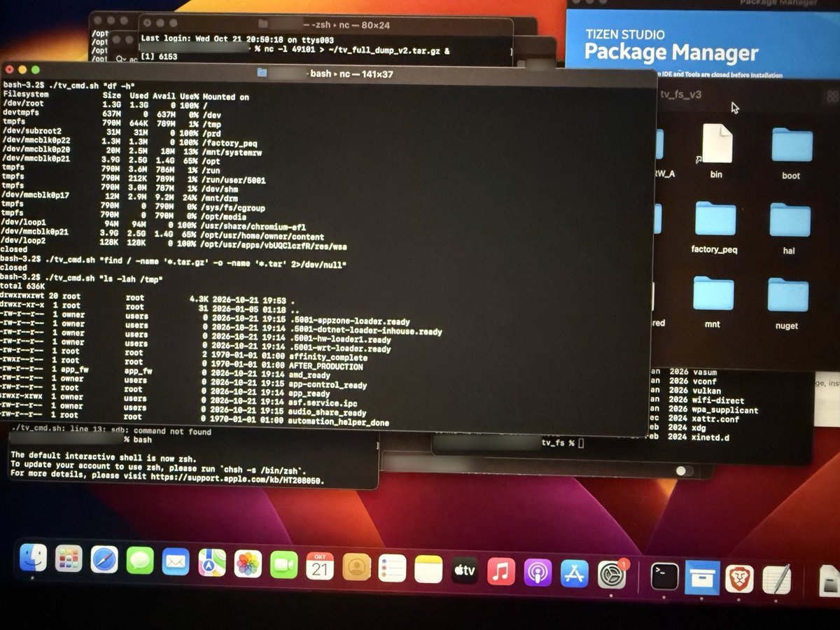The image size is (840, 630).
Task: Open the Calendar icon showing 21
Action: pos(320,566)
